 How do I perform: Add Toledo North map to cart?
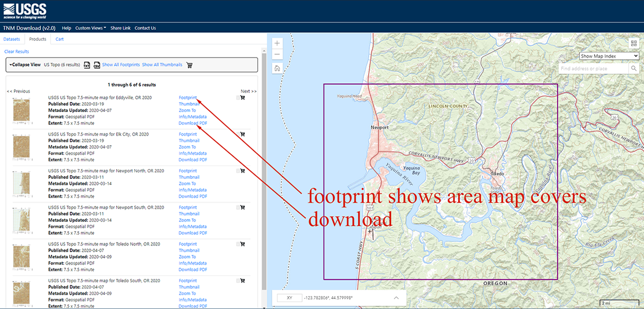[x=243, y=244]
